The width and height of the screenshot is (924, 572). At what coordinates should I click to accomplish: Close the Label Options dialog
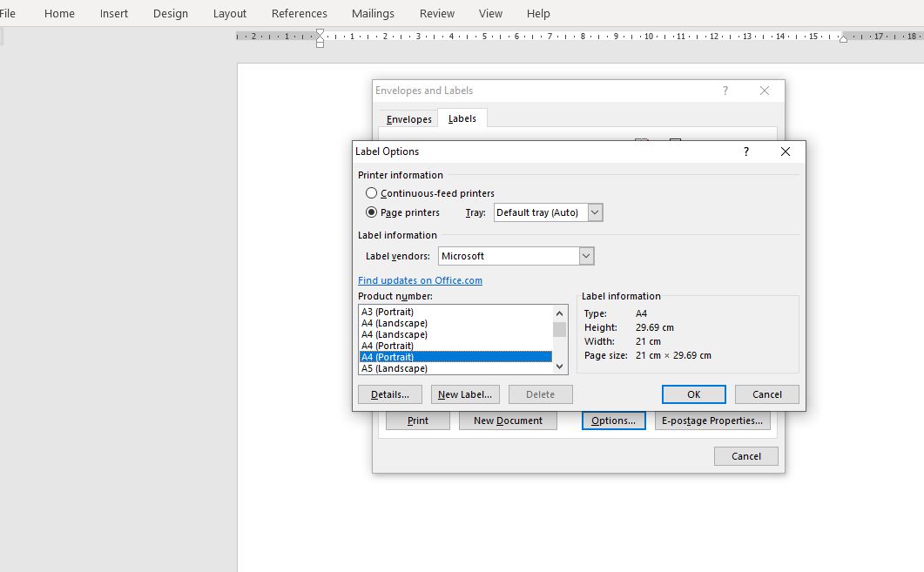pos(786,151)
